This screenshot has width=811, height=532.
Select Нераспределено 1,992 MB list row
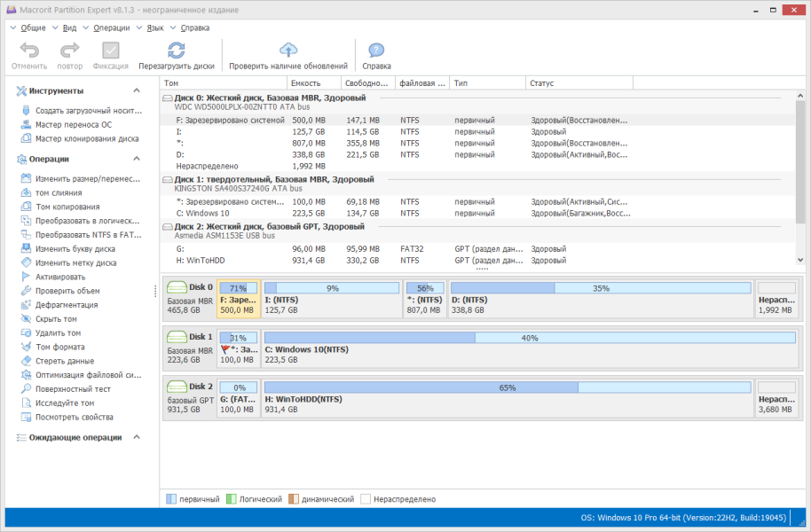click(x=477, y=166)
